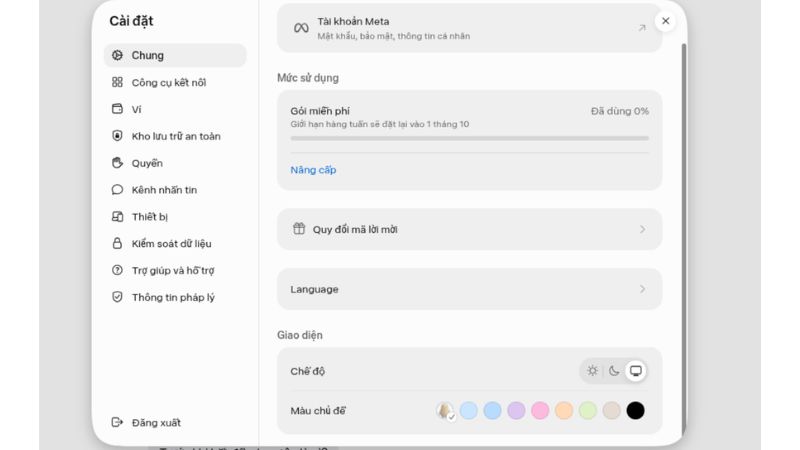Select light mode sun option
Viewport: 800px width, 450px height.
592,371
